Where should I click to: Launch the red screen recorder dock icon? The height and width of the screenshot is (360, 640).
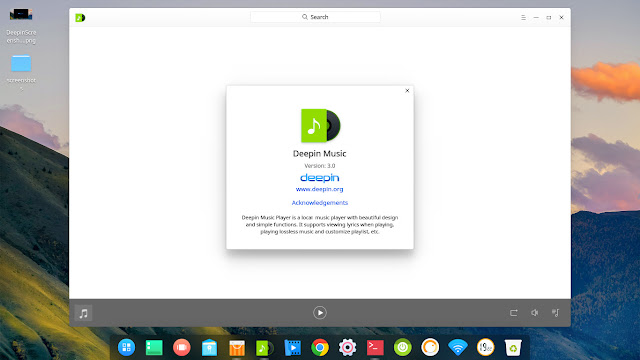coord(182,347)
